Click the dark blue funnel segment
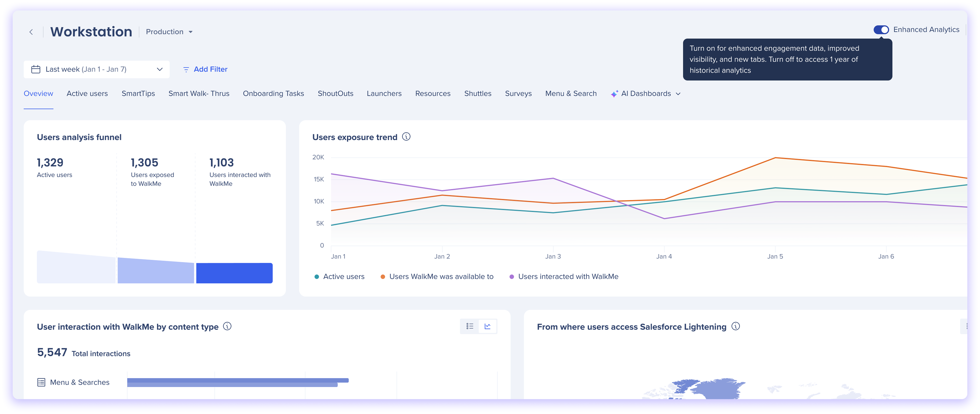This screenshot has width=980, height=414. click(x=234, y=273)
